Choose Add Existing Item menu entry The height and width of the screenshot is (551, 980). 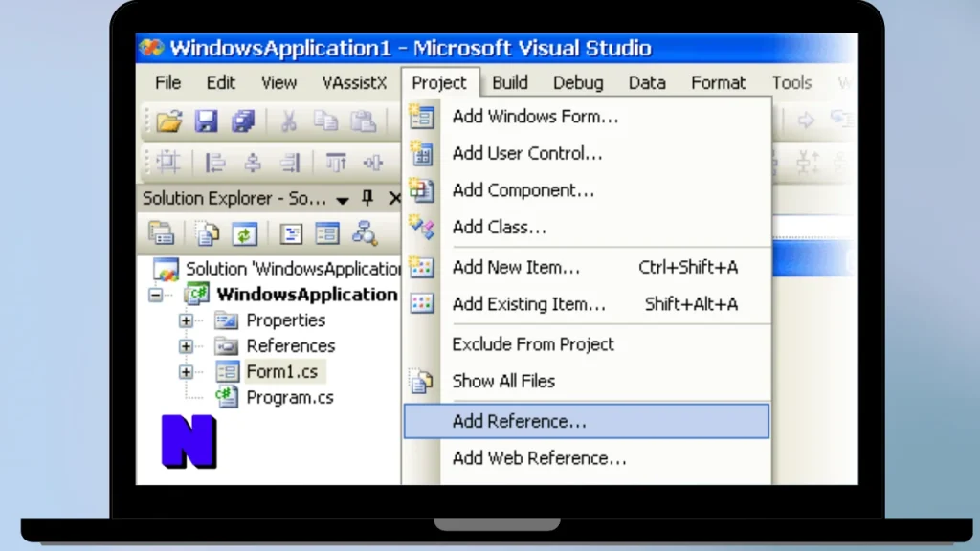[587, 304]
